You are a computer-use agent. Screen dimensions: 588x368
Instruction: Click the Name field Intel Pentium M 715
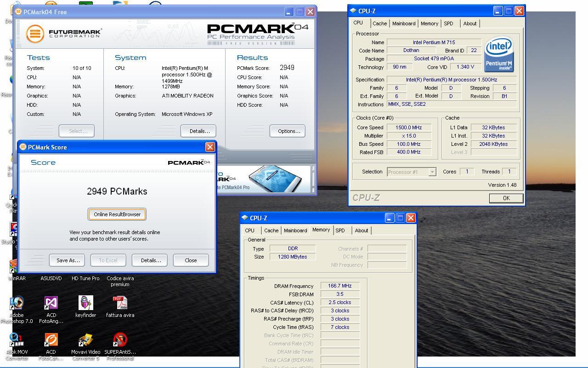tap(434, 42)
